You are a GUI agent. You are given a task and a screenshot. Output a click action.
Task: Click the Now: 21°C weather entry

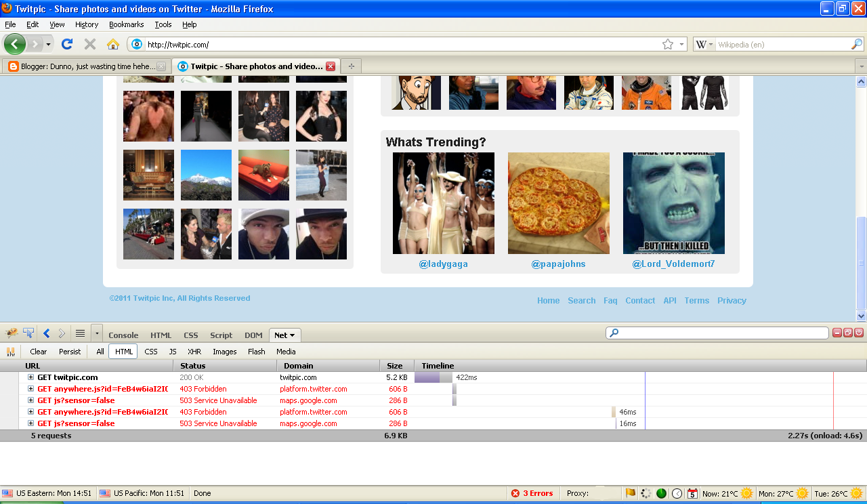(x=727, y=493)
